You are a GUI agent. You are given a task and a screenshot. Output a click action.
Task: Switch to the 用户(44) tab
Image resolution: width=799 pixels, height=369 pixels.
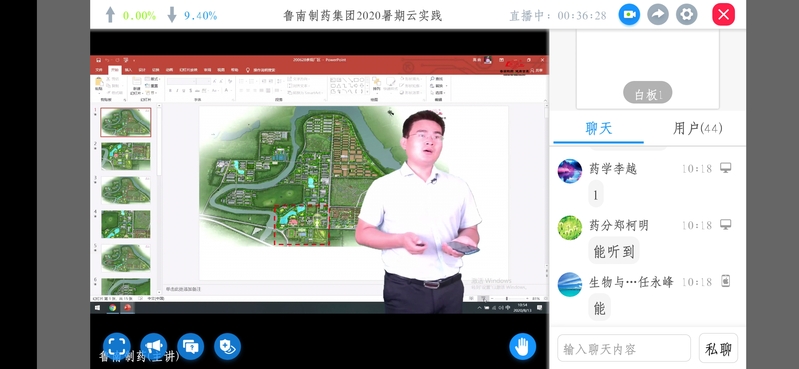(697, 128)
